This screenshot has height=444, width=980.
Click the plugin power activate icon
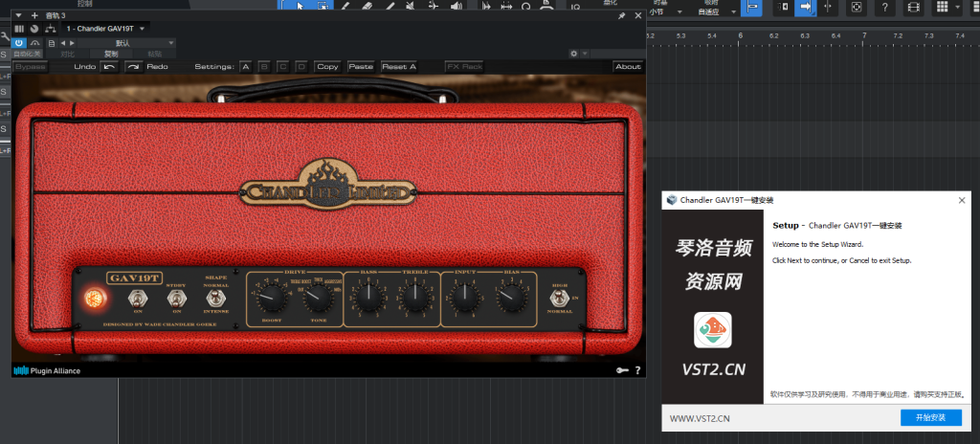click(x=19, y=43)
